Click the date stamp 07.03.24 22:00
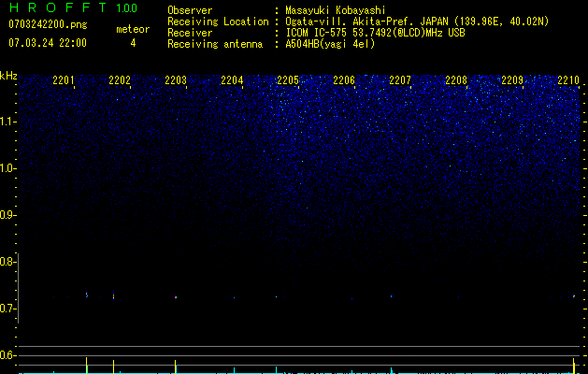The width and height of the screenshot is (588, 374). (x=48, y=43)
